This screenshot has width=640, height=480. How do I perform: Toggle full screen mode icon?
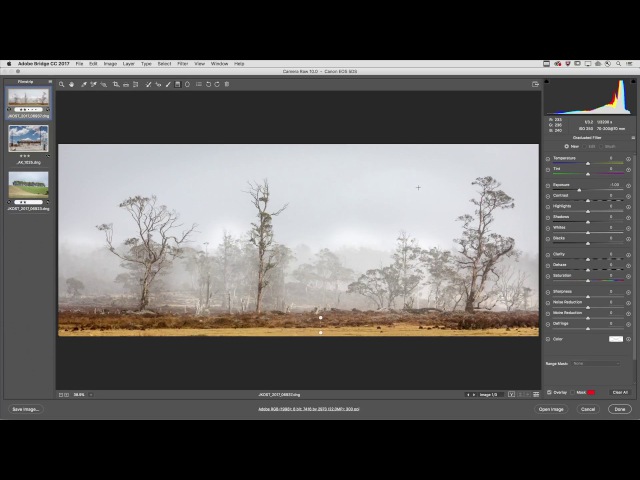[x=536, y=84]
